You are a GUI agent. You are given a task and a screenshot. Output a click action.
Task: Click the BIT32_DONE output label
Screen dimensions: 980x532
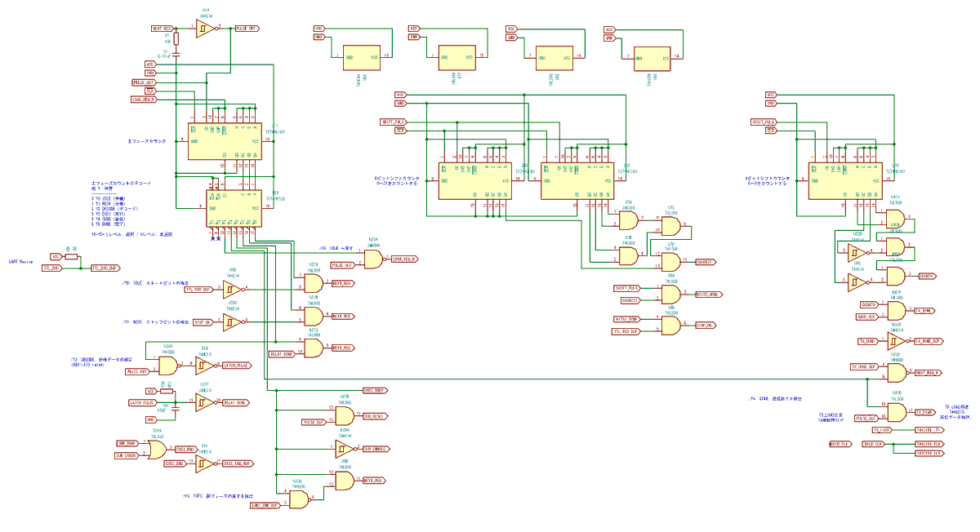[707, 294]
